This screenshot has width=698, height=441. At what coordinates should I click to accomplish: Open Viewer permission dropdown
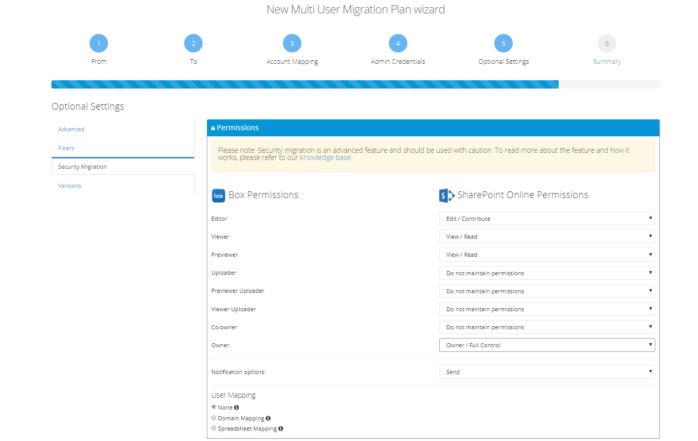click(x=547, y=236)
